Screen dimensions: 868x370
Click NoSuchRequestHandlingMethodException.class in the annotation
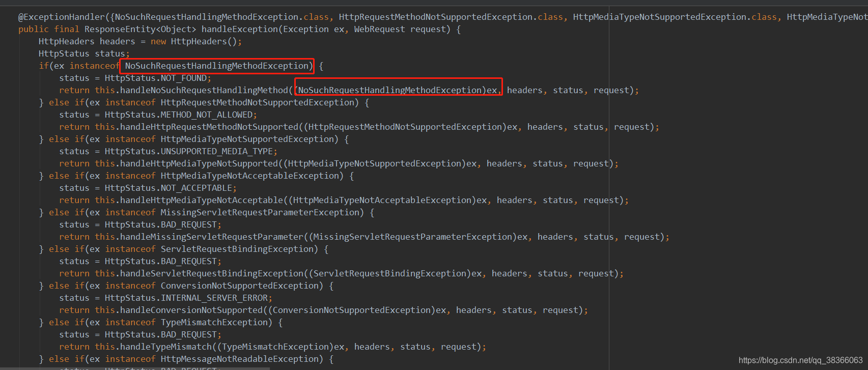click(222, 17)
